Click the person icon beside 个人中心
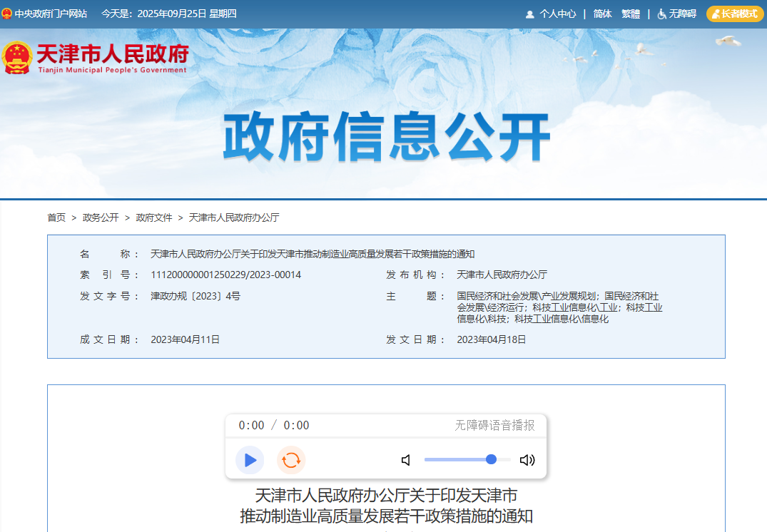 pyautogui.click(x=529, y=14)
